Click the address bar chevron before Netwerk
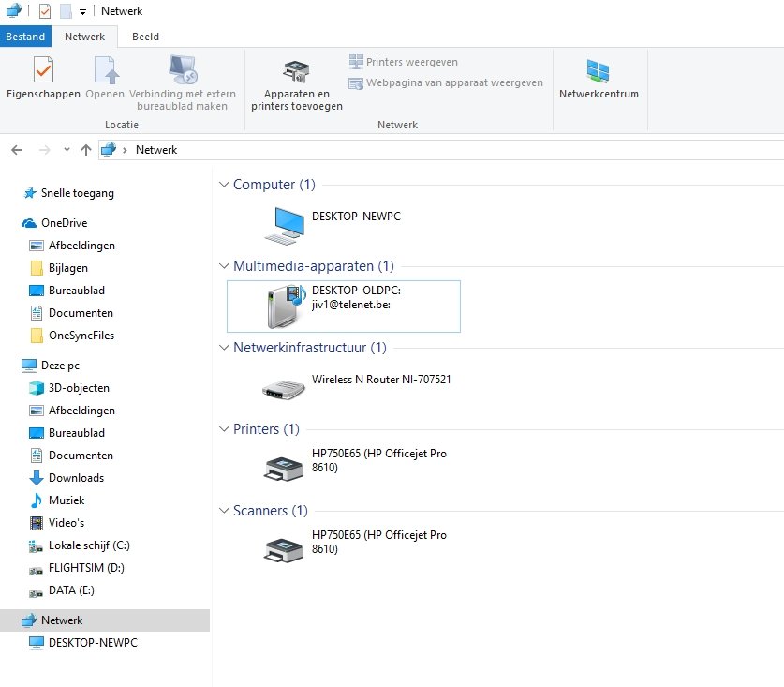This screenshot has height=687, width=784. coord(125,150)
